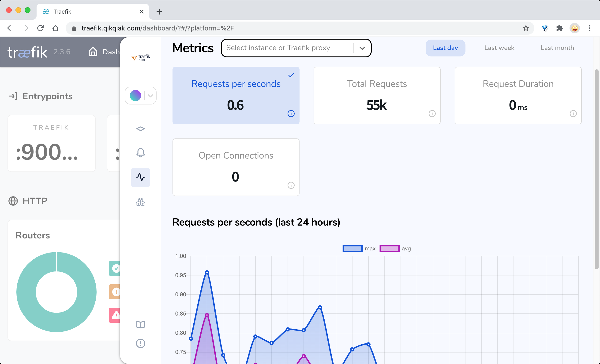Click the Open Connections info icon
Image resolution: width=600 pixels, height=364 pixels.
[x=291, y=186]
